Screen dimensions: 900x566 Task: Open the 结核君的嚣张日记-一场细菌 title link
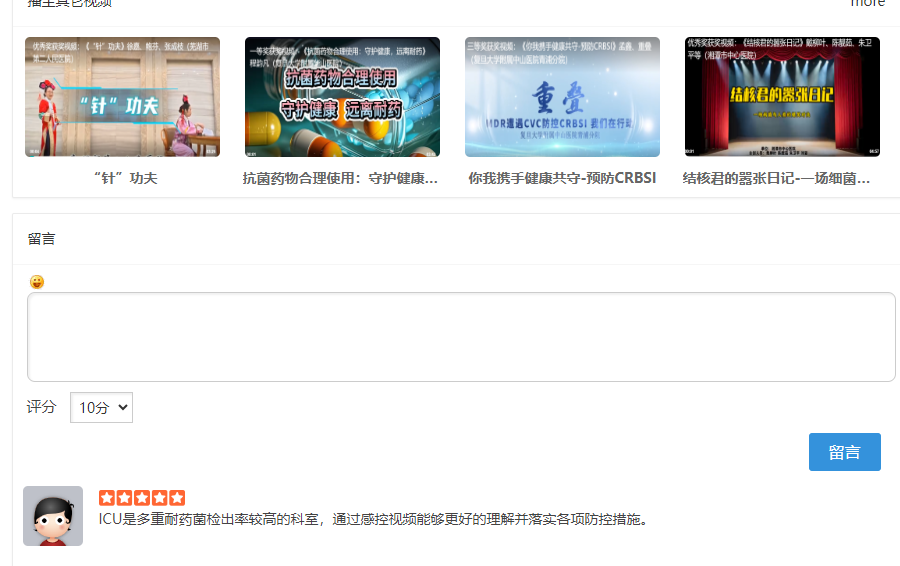pyautogui.click(x=776, y=178)
